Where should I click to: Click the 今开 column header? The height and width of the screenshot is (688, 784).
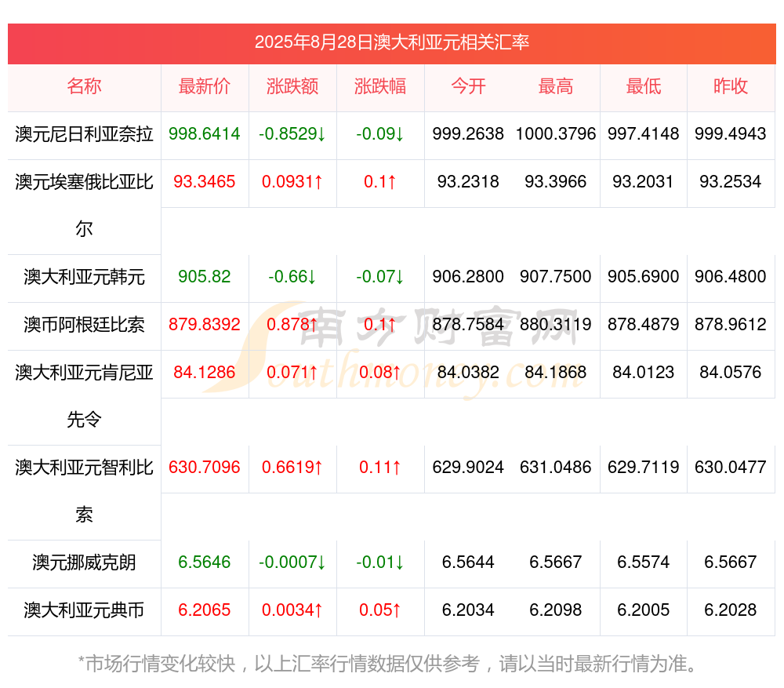click(468, 86)
